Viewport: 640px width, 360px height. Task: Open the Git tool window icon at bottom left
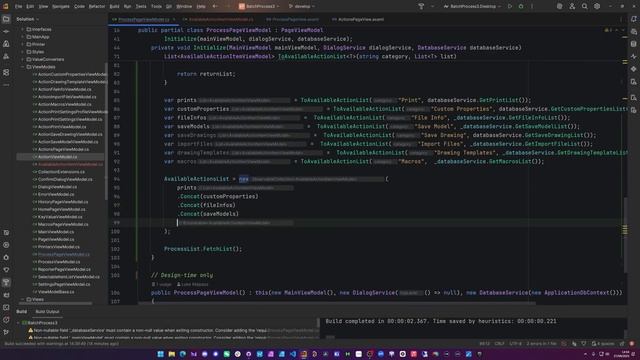[x=6, y=332]
